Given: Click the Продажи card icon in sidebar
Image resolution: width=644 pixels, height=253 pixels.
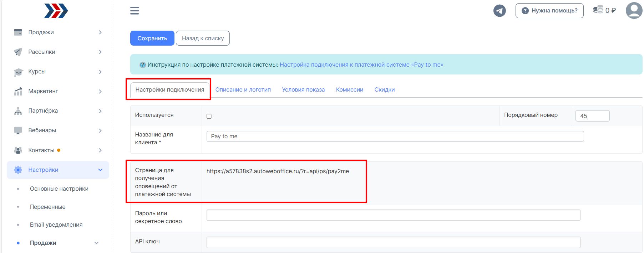Looking at the screenshot, I should (18, 32).
